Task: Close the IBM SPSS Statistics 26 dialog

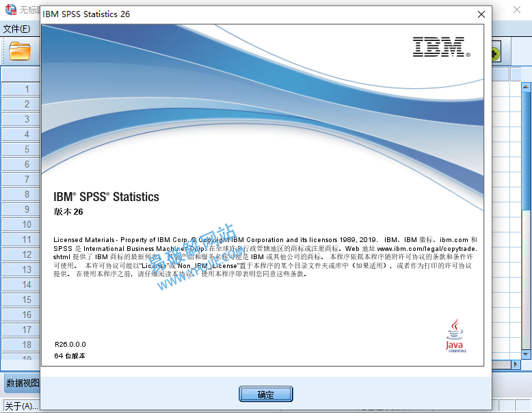Action: coord(481,14)
